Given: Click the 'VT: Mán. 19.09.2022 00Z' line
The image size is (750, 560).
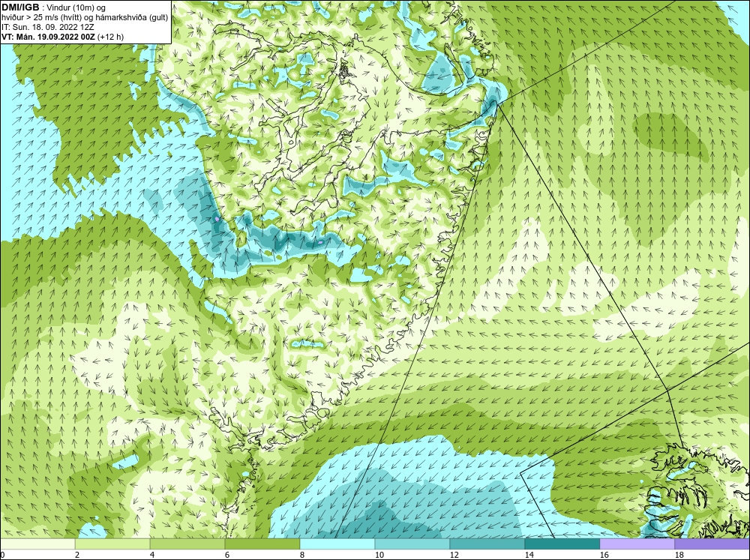Looking at the screenshot, I should tap(63, 37).
